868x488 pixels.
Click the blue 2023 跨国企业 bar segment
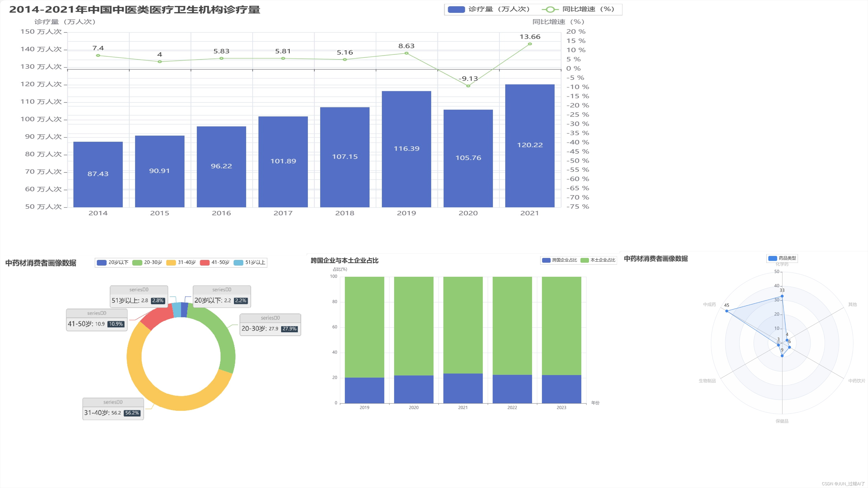561,389
